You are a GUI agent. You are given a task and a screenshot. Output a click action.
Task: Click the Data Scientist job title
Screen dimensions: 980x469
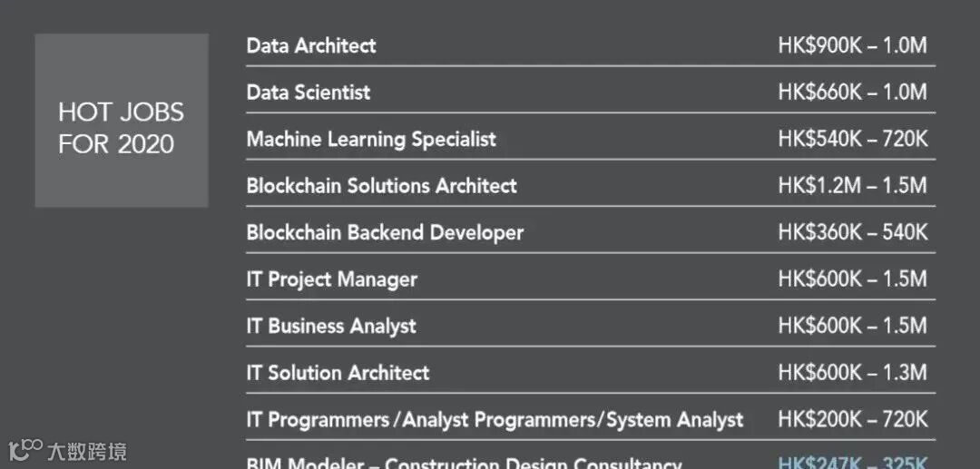click(x=309, y=93)
